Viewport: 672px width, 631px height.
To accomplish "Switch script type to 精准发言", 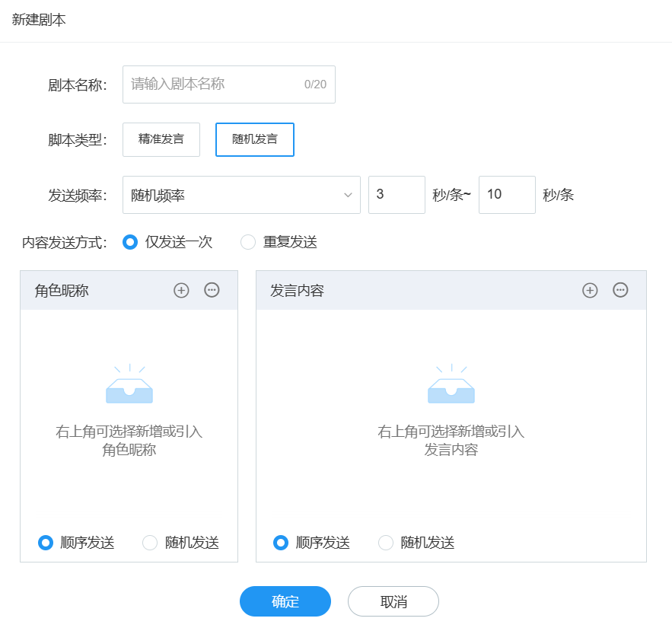I will click(x=161, y=139).
